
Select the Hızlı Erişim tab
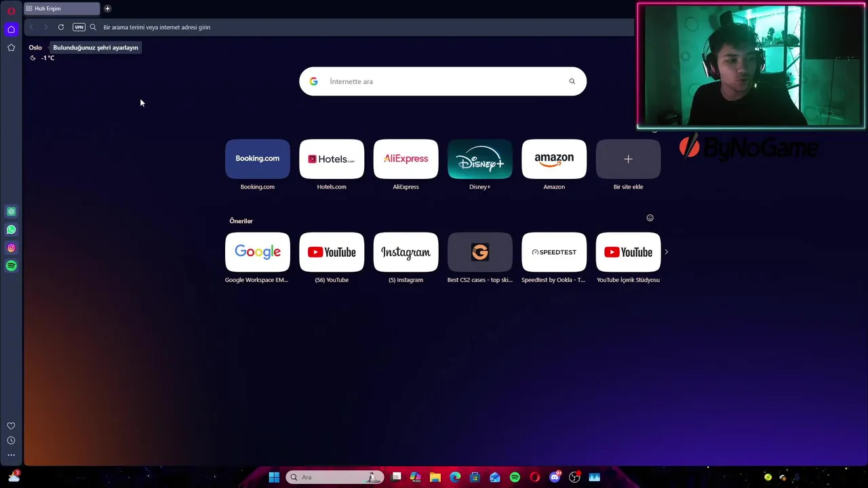[x=62, y=9]
